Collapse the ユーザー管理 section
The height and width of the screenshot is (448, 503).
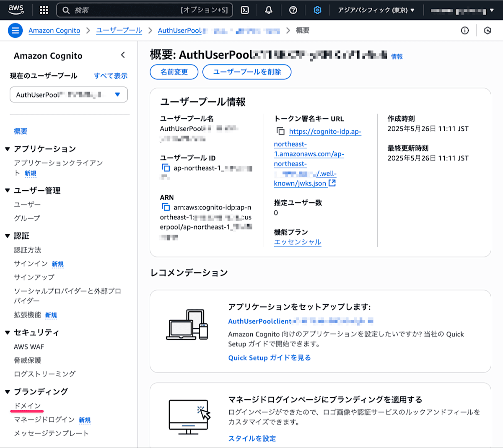point(7,190)
